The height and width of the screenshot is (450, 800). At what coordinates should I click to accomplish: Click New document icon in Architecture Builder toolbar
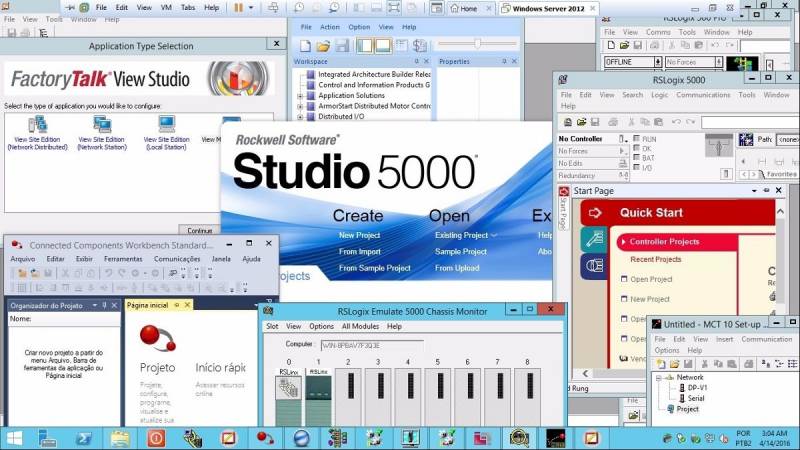coord(305,46)
